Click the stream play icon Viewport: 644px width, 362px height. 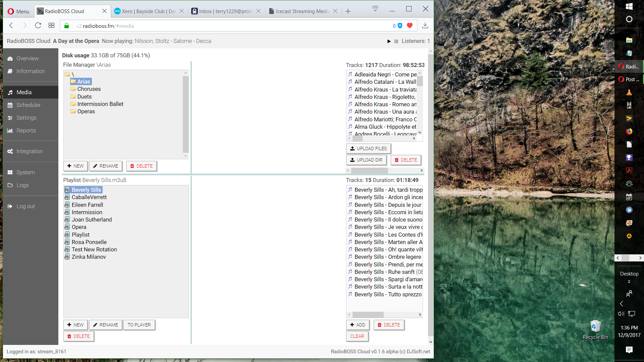tap(389, 41)
